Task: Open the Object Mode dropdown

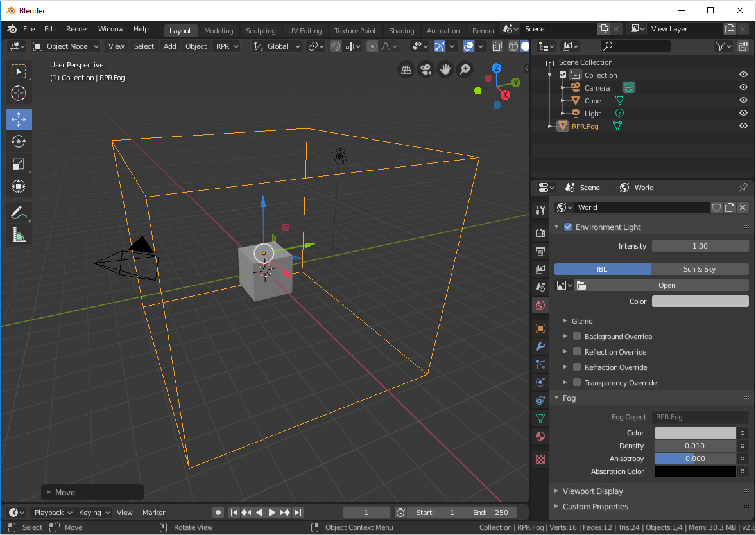Action: point(66,46)
